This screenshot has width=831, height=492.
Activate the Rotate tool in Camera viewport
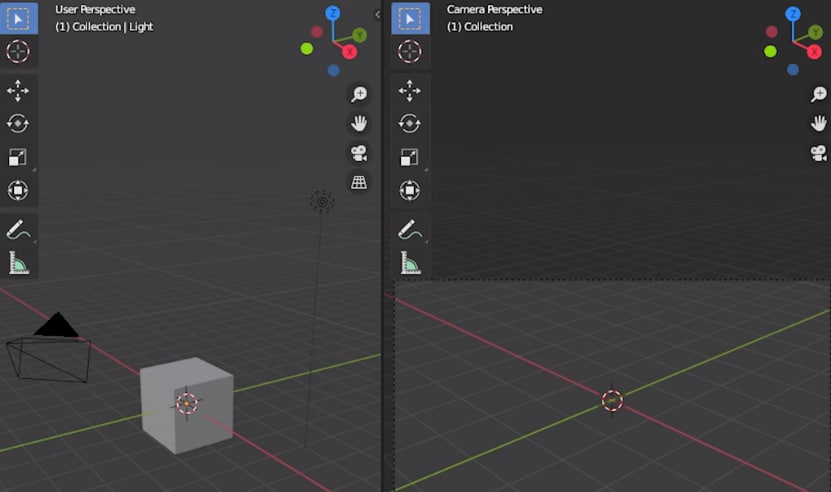410,124
